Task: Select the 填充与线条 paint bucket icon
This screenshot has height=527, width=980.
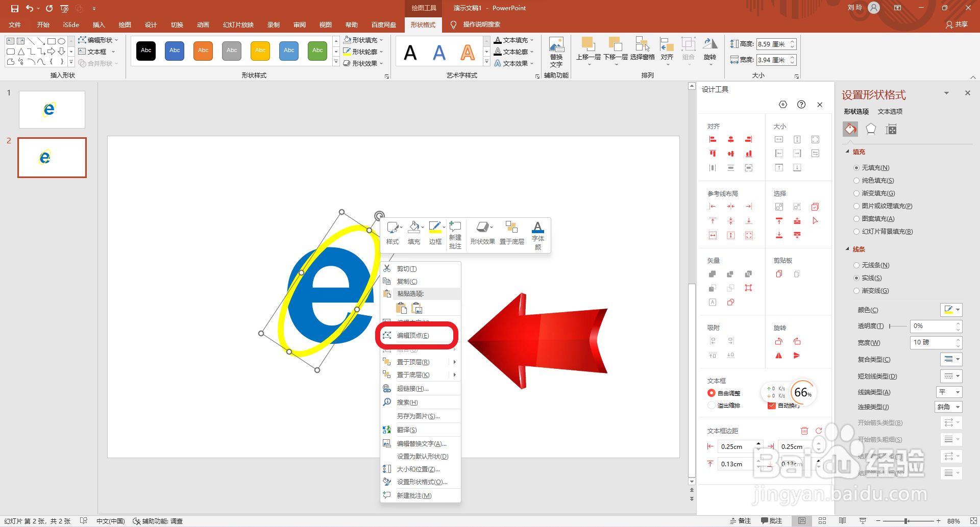Action: [850, 130]
